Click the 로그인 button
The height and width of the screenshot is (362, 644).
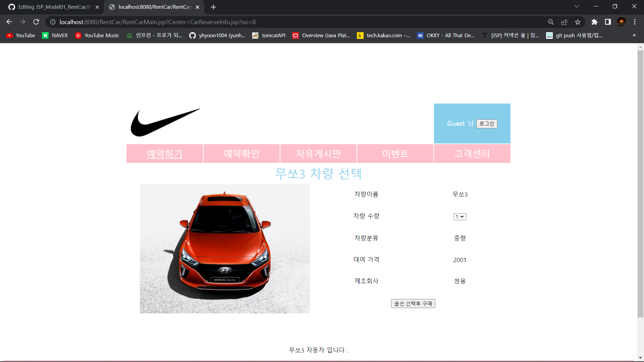(x=487, y=124)
